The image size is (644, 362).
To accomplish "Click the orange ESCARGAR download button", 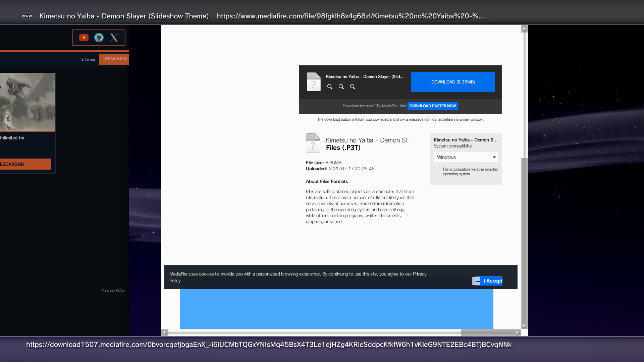I will 25,164.
